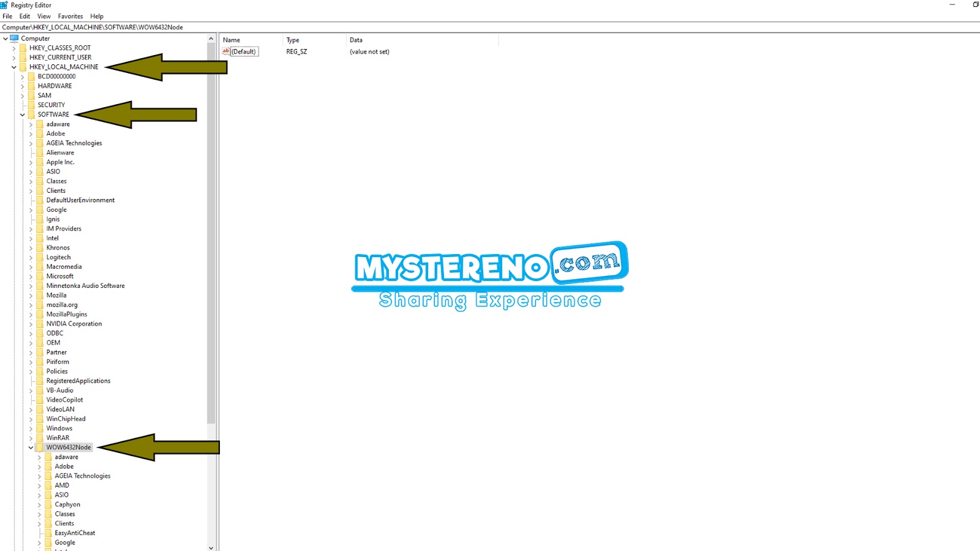This screenshot has width=980, height=551.
Task: Collapse the HKEY_LOCAL_MACHINE key
Action: tap(12, 67)
